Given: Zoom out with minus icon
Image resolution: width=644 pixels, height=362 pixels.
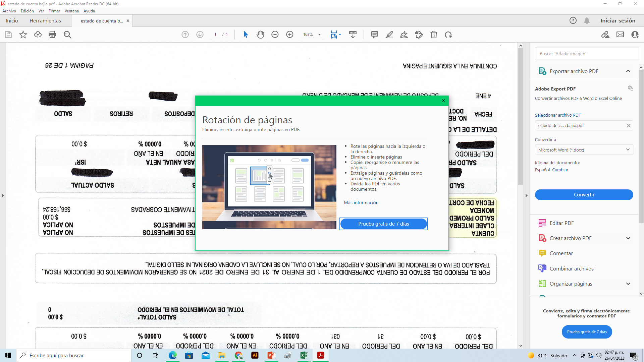Looking at the screenshot, I should (x=275, y=35).
